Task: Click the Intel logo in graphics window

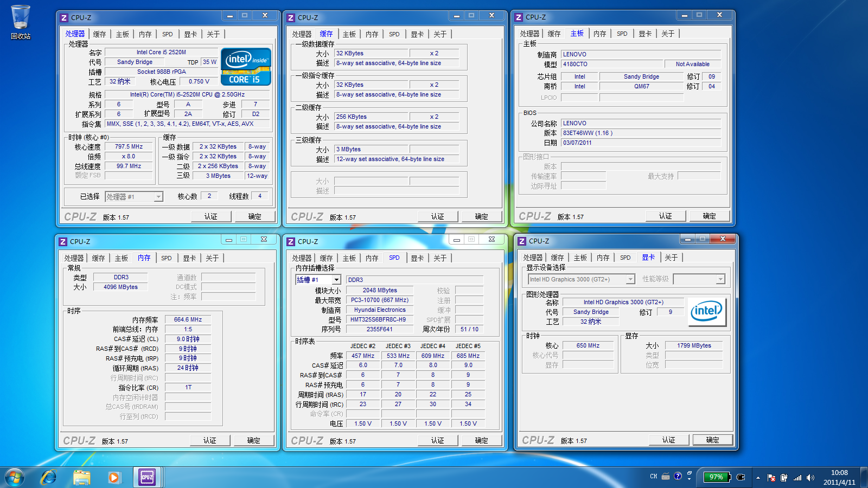Action: point(706,311)
